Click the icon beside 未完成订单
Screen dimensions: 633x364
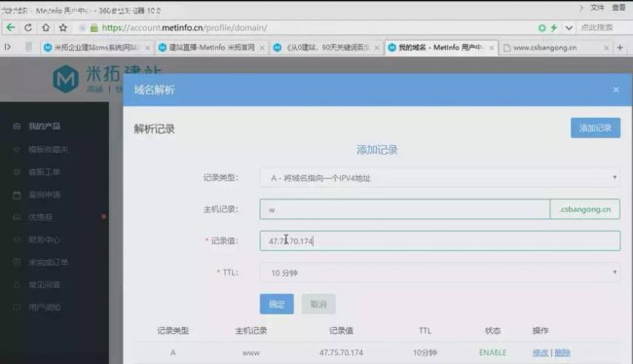(x=17, y=263)
